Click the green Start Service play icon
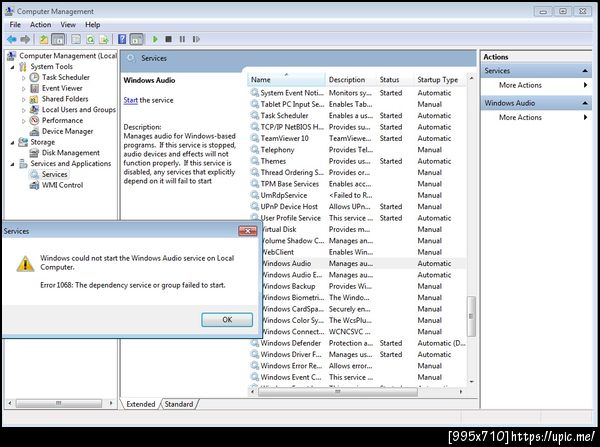This screenshot has width=600, height=447. tap(155, 39)
